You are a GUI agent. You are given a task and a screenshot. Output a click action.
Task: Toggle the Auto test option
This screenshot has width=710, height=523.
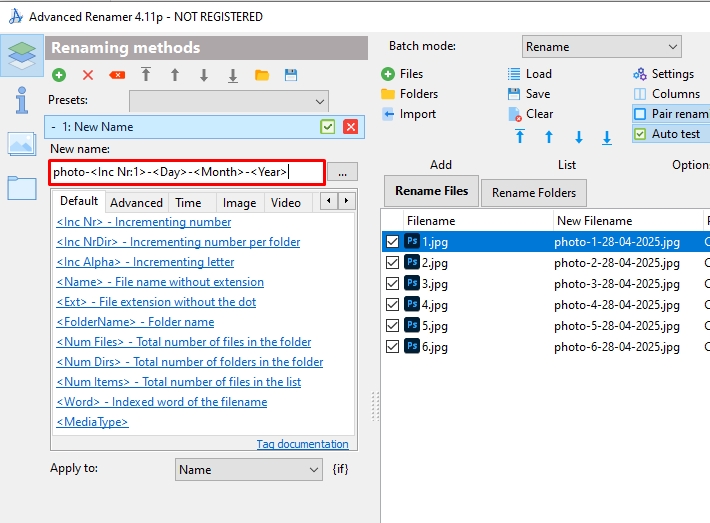pyautogui.click(x=640, y=134)
